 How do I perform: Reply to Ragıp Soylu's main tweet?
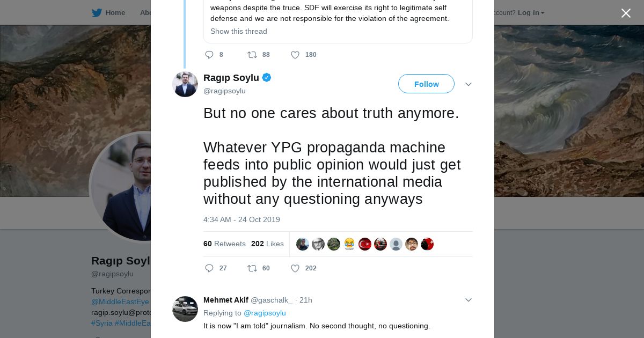point(209,268)
